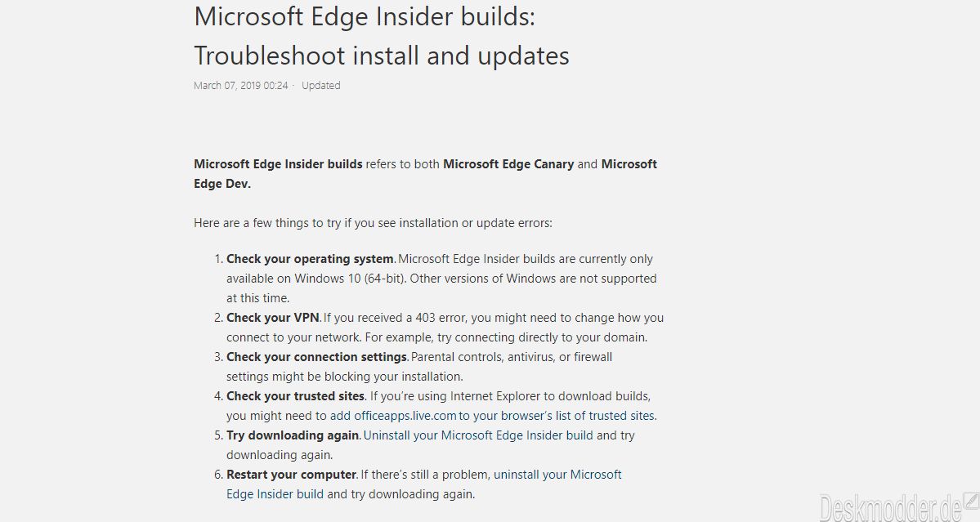Click the 'Troubleshoot install and updates' title line
Screen dimensions: 980x522
[x=381, y=56]
